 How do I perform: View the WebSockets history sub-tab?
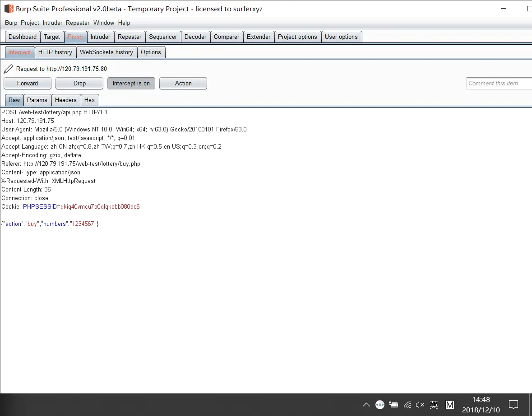click(106, 52)
